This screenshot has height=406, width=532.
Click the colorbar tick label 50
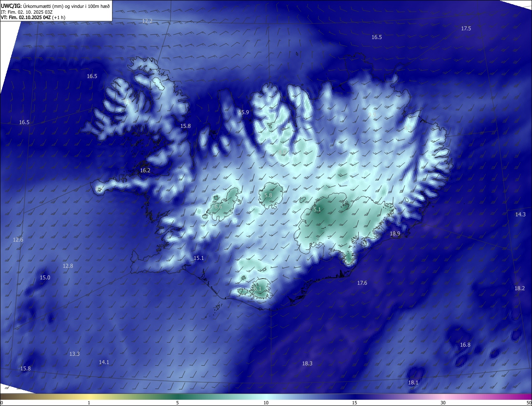pyautogui.click(x=529, y=403)
